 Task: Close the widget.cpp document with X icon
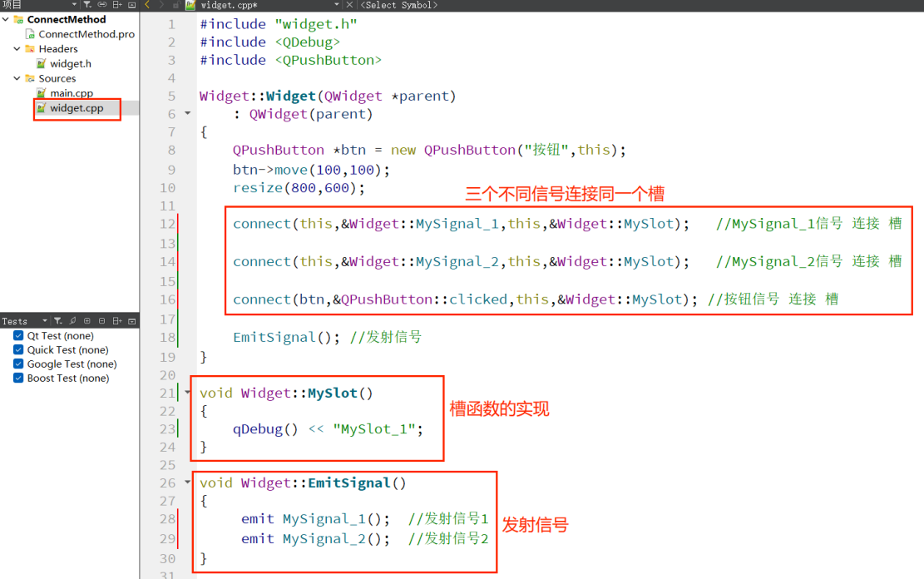pos(349,5)
